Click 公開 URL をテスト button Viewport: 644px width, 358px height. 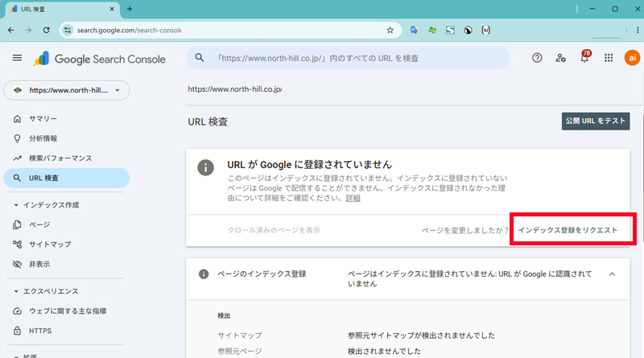(x=596, y=121)
